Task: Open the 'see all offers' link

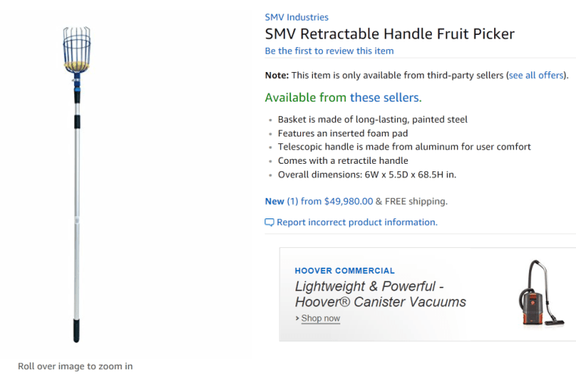Action: coord(536,75)
